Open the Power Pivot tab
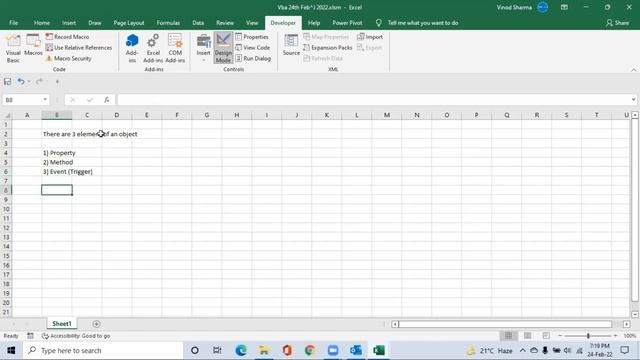 pyautogui.click(x=347, y=23)
